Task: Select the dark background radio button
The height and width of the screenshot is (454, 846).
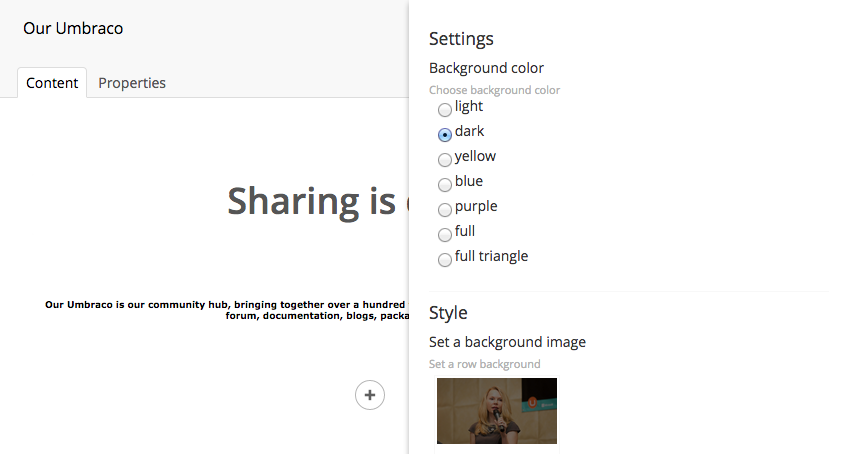Action: 445,135
